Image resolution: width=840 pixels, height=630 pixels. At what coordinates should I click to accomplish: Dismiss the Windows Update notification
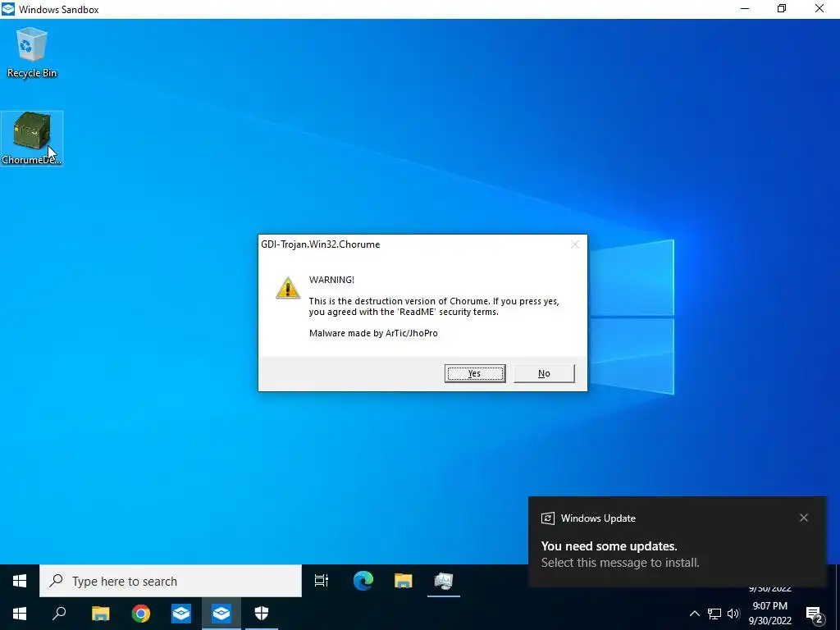point(804,518)
